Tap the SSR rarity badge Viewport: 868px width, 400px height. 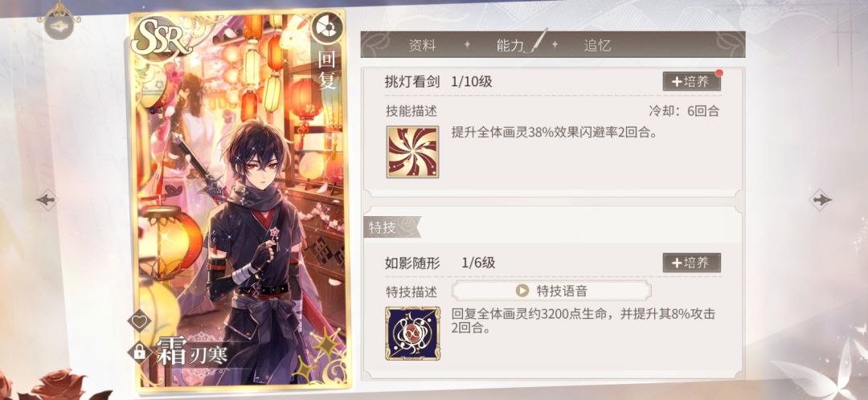pos(161,39)
